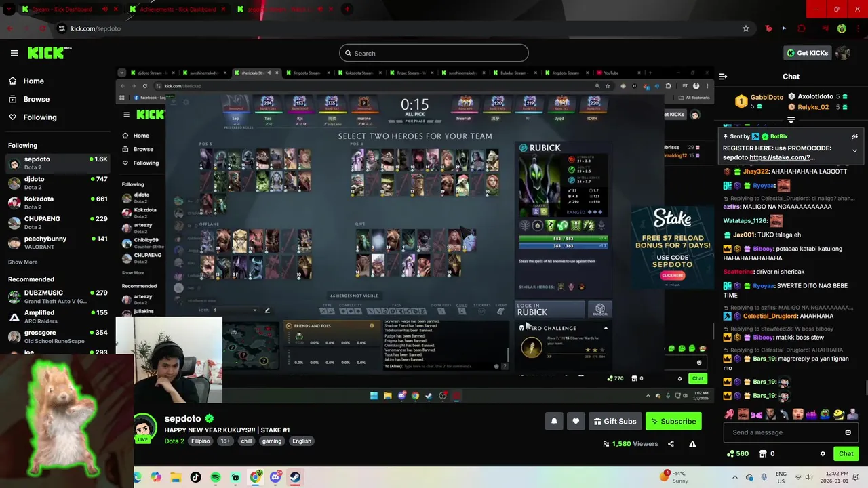Image resolution: width=868 pixels, height=488 pixels.
Task: Click the green Chat send button
Action: tap(846, 453)
